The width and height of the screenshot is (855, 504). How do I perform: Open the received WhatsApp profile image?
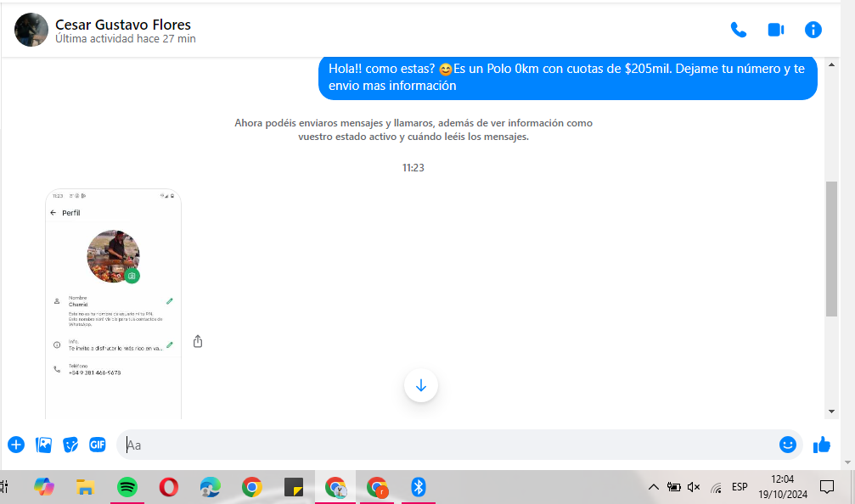[x=113, y=303]
